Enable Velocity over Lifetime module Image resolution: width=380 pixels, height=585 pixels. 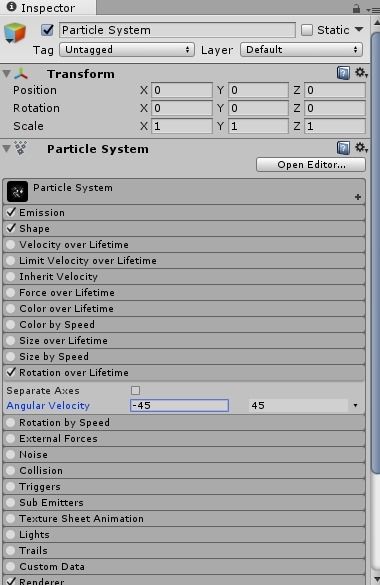click(x=11, y=244)
